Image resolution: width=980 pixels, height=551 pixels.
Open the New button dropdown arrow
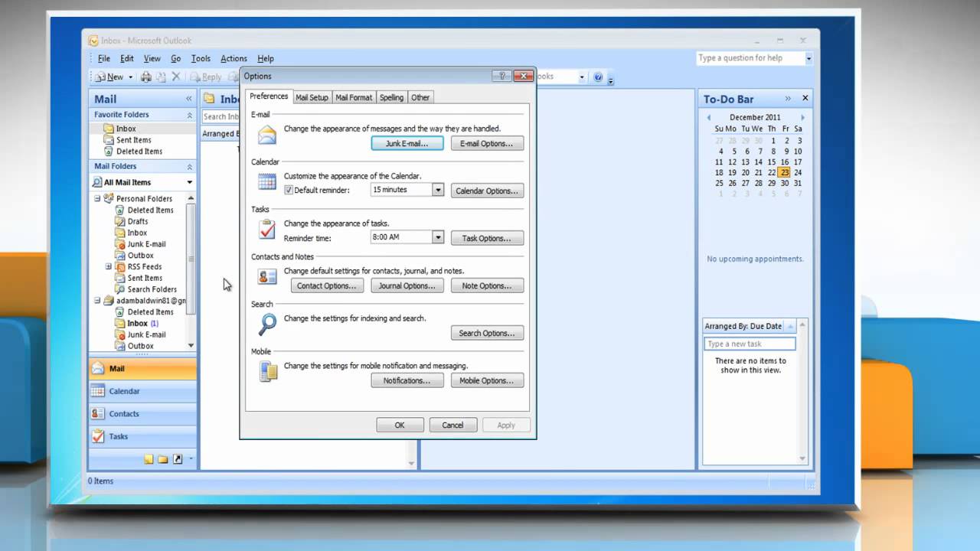pyautogui.click(x=130, y=77)
